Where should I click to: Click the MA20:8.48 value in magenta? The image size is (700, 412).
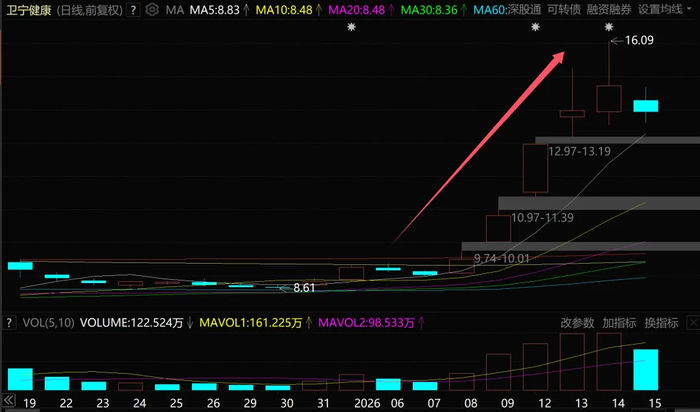point(356,9)
